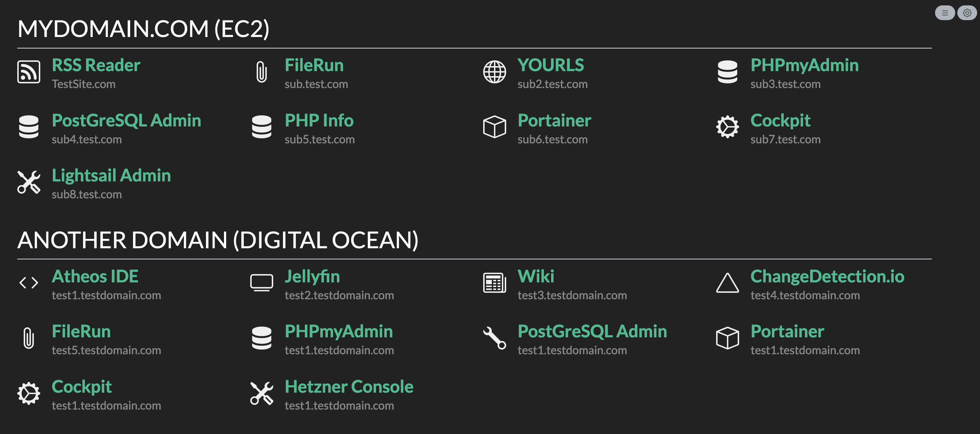Viewport: 980px width, 434px height.
Task: Click the paperclip icon for FileRun sub.test.com
Action: [262, 71]
